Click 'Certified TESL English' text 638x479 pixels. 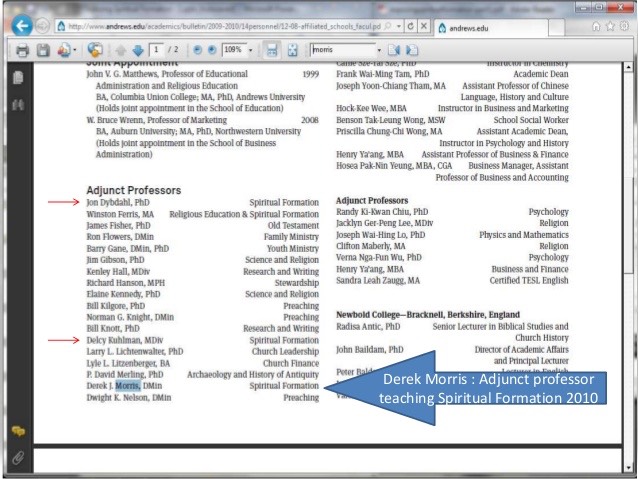(529, 280)
